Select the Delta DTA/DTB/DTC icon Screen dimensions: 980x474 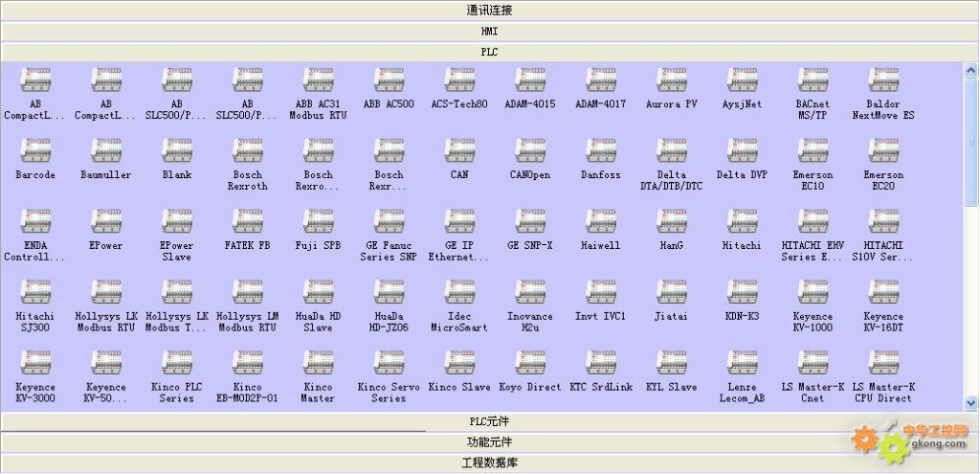point(671,150)
